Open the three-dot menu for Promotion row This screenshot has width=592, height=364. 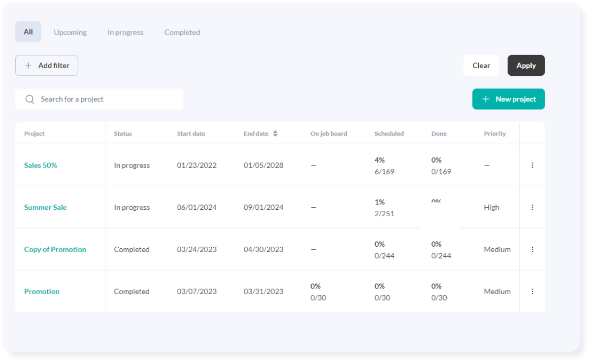click(532, 292)
